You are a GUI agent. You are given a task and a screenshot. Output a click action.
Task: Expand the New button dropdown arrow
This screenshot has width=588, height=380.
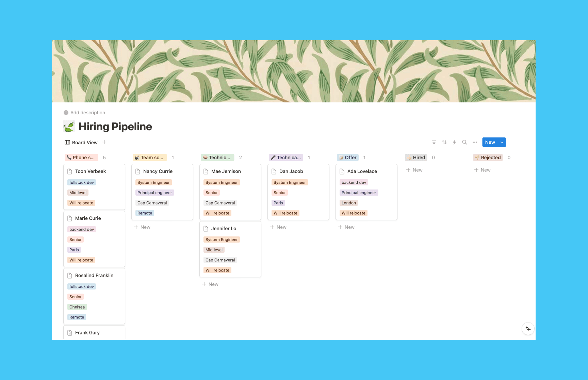click(502, 142)
